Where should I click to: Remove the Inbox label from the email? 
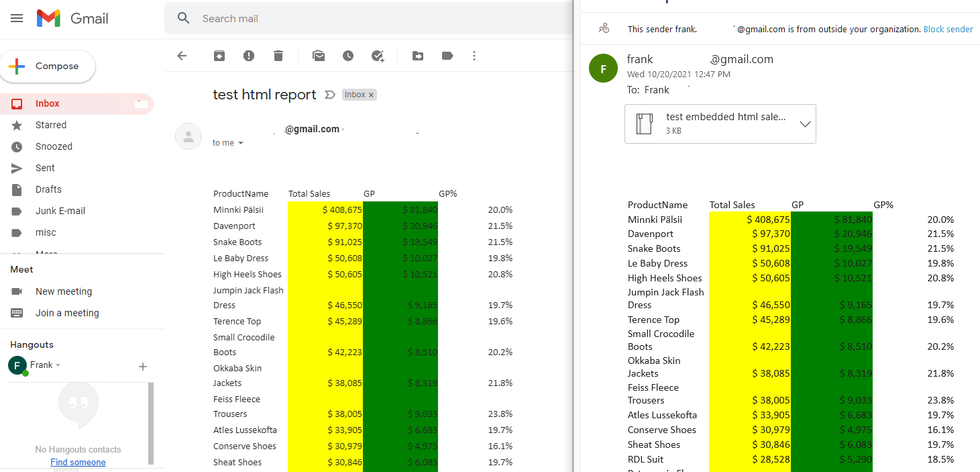[x=371, y=95]
